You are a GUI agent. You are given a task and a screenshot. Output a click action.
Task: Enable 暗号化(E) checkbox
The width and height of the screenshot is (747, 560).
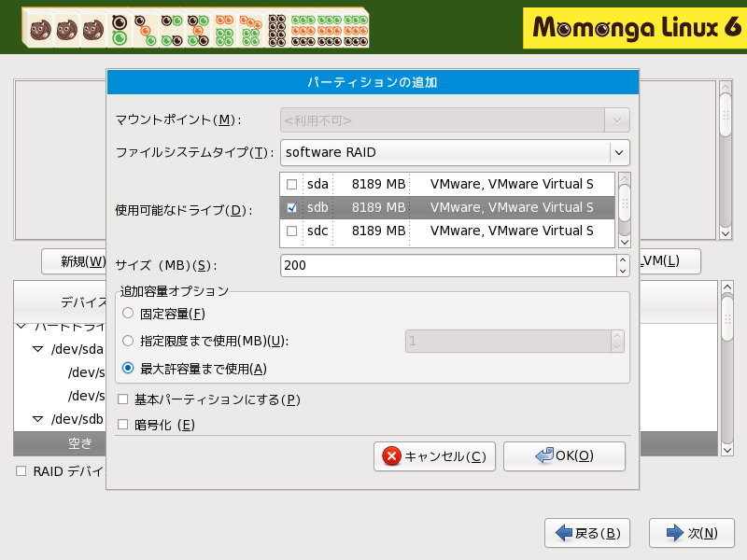coord(123,425)
